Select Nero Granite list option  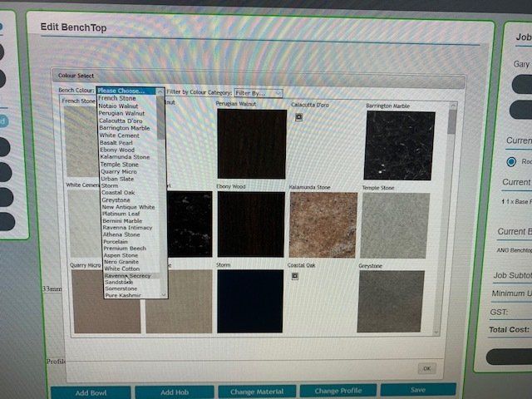(121, 262)
